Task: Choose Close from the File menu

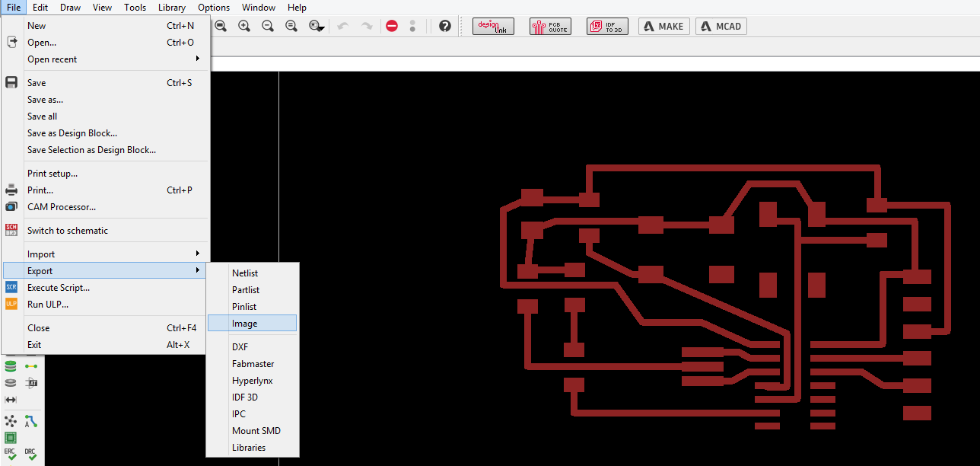Action: click(x=105, y=328)
